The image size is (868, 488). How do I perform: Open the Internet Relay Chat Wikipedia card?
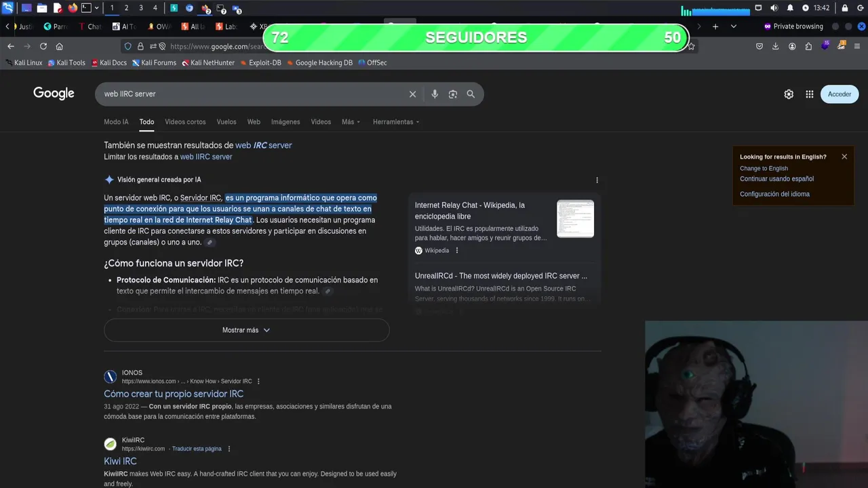pyautogui.click(x=470, y=210)
